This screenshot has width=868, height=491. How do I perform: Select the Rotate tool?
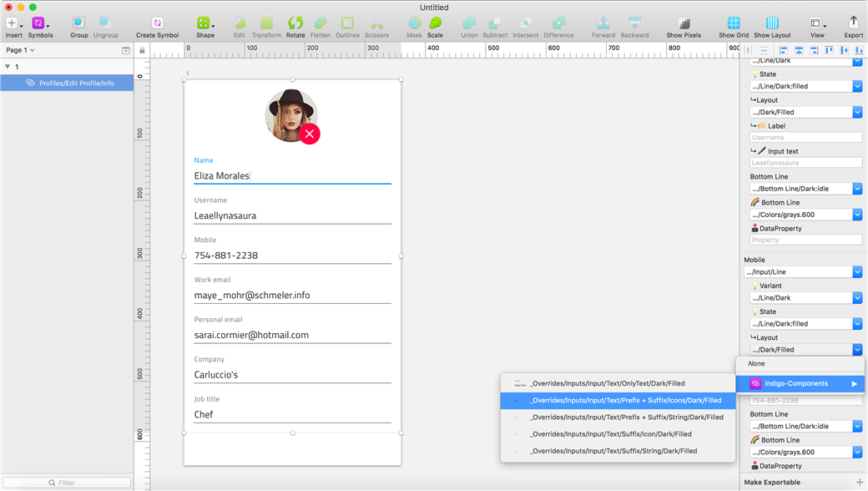[295, 23]
